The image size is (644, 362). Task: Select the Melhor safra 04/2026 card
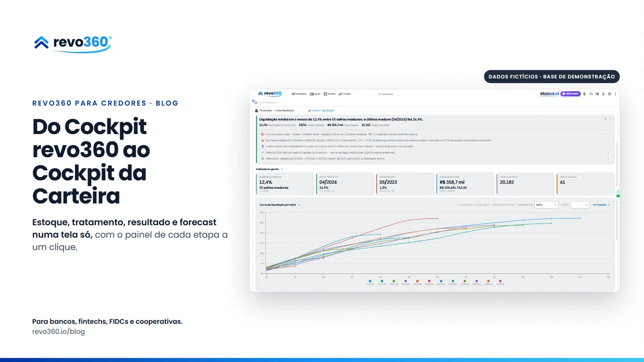[x=345, y=184]
